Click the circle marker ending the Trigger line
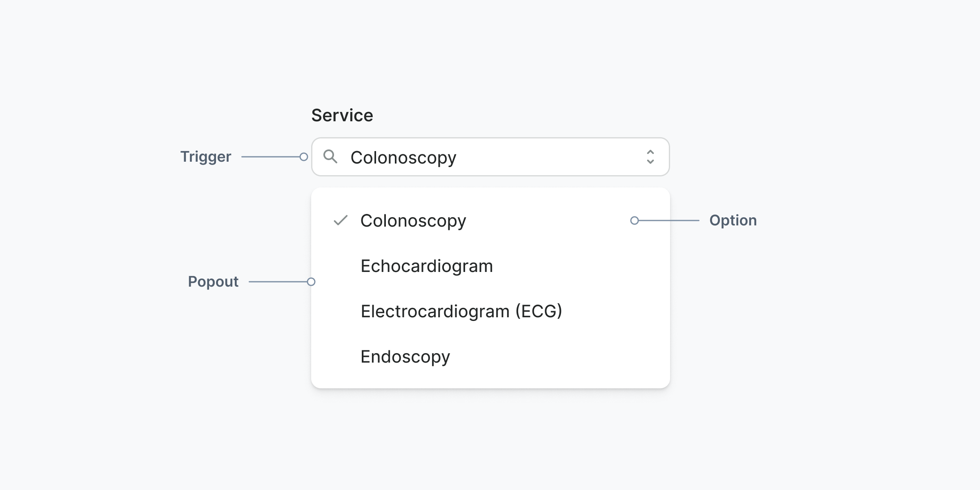980x490 pixels. [304, 157]
